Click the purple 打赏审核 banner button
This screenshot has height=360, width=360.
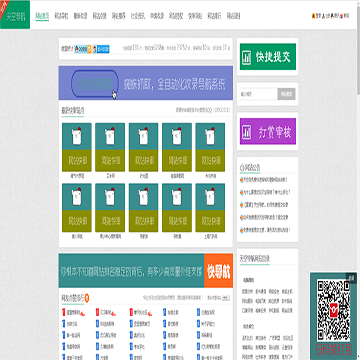tap(268, 131)
